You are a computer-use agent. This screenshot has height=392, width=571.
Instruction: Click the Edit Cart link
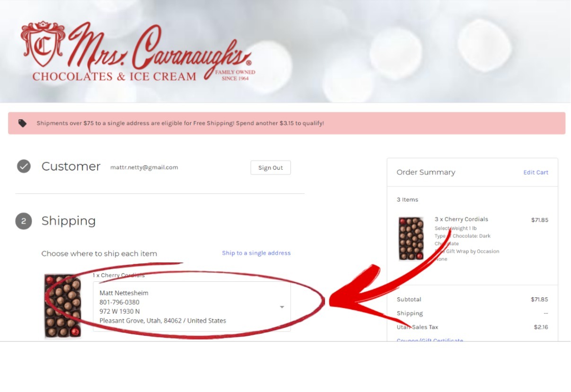[x=536, y=173]
